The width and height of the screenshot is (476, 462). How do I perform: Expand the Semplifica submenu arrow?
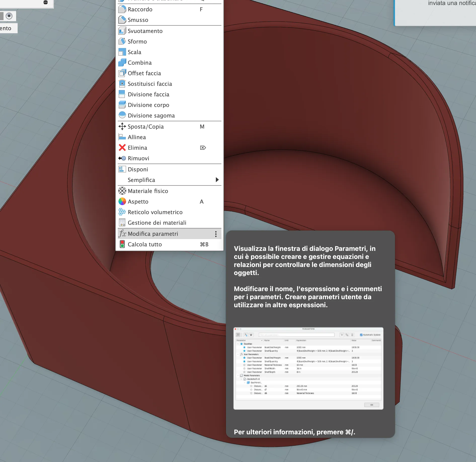coord(217,180)
